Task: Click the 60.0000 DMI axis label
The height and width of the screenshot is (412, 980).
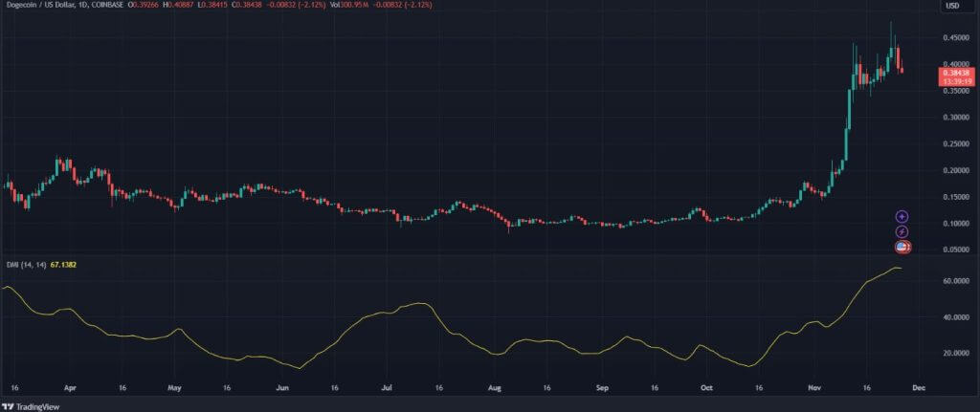Action: (956, 282)
